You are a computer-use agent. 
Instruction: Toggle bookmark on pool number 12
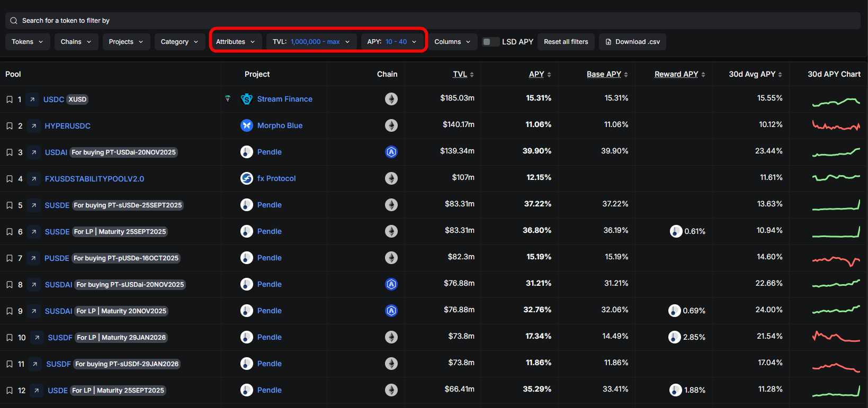tap(9, 391)
